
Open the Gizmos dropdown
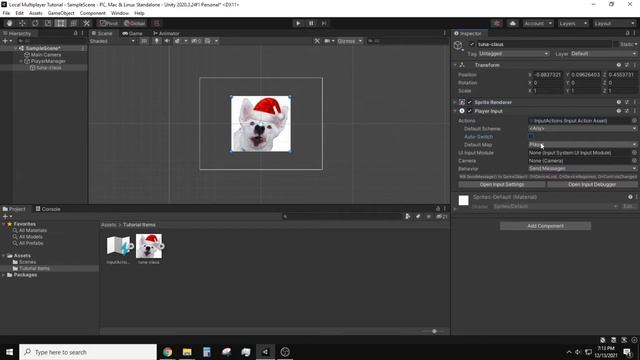[x=350, y=41]
